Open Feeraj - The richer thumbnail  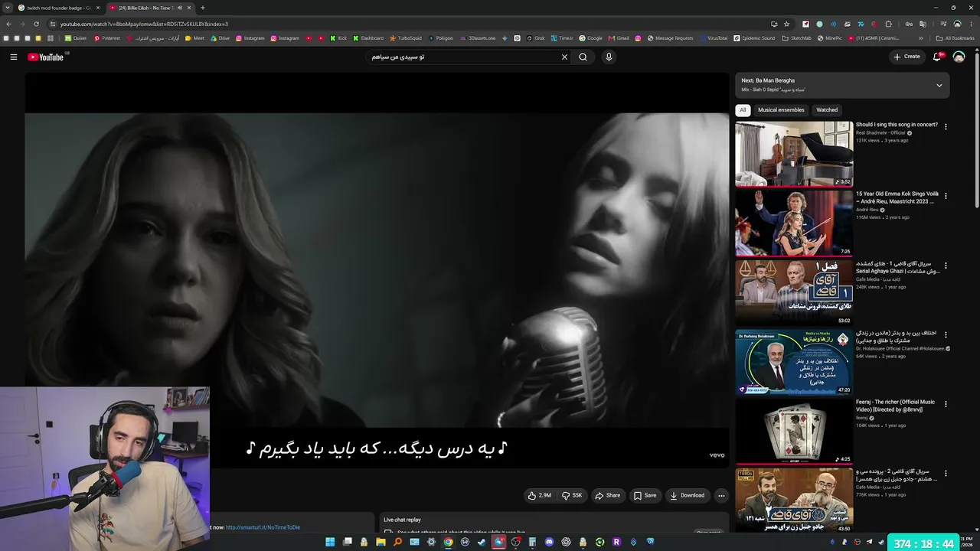click(794, 431)
